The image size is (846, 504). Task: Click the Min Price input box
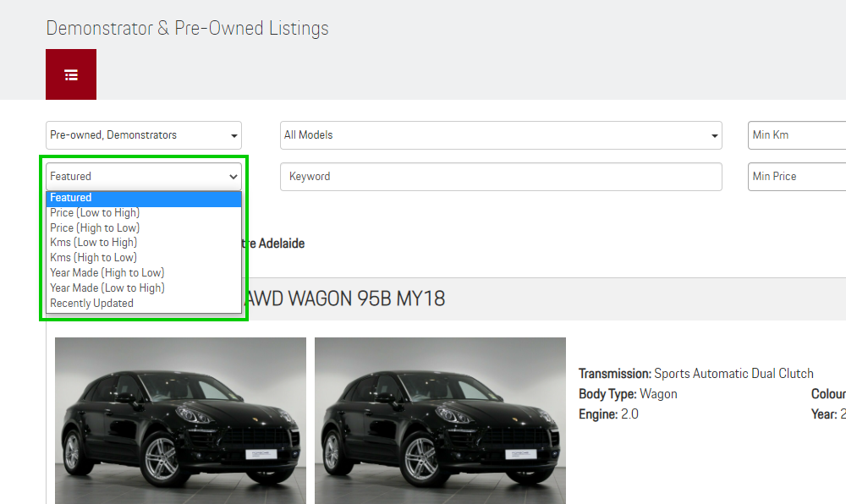tap(795, 176)
